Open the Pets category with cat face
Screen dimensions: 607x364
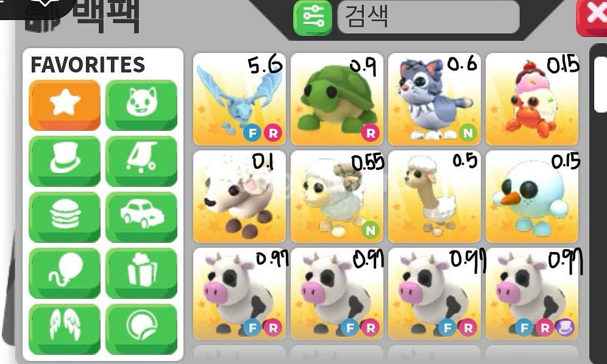coord(141,105)
